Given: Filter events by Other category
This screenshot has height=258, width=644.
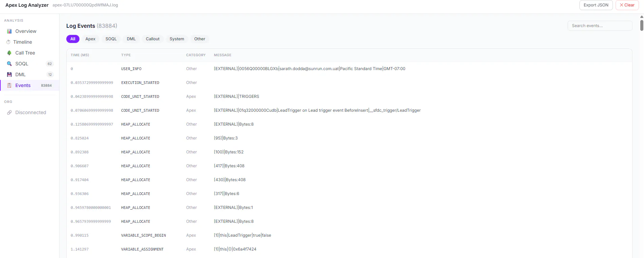Looking at the screenshot, I should (200, 39).
